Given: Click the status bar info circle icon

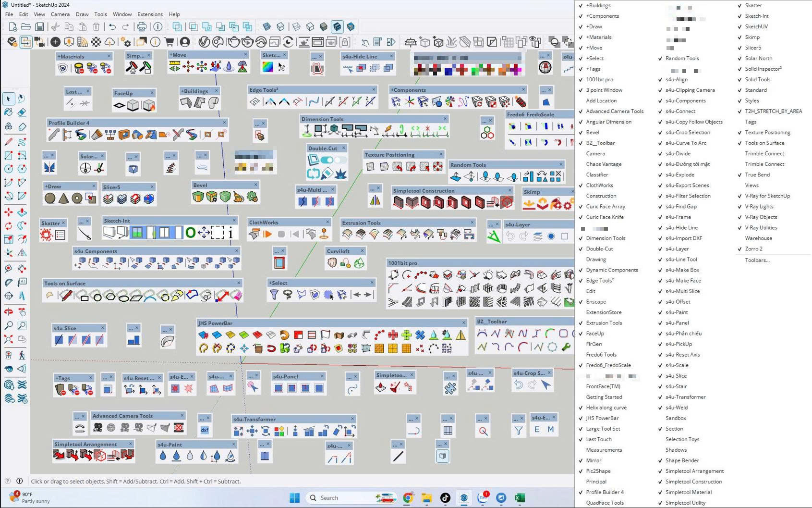Looking at the screenshot, I should pos(20,481).
